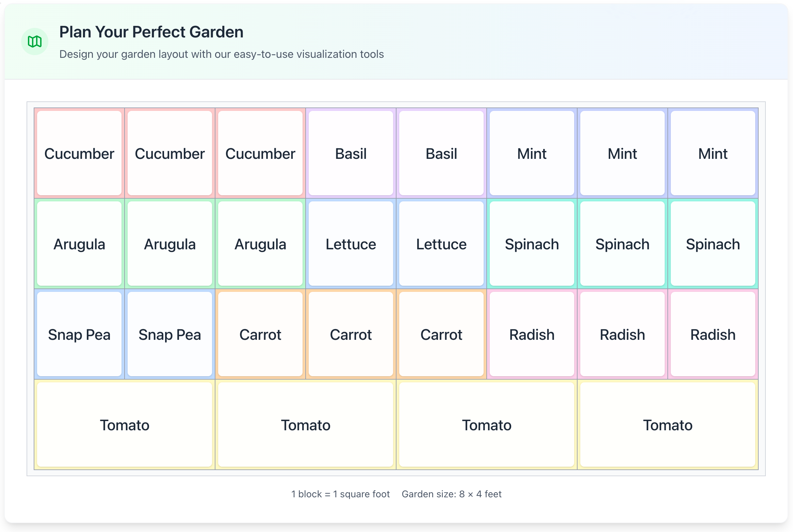Click the 'Plan Your Perfect Garden' title

151,32
